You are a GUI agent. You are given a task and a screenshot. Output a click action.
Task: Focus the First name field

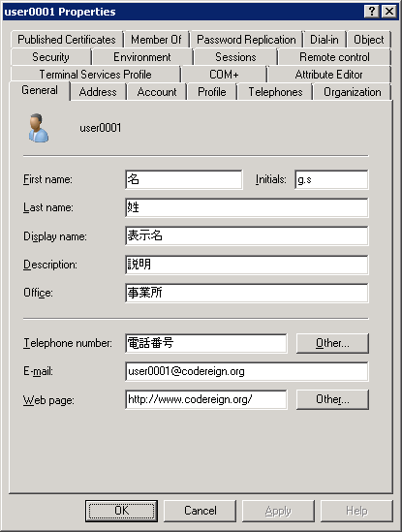(x=184, y=179)
